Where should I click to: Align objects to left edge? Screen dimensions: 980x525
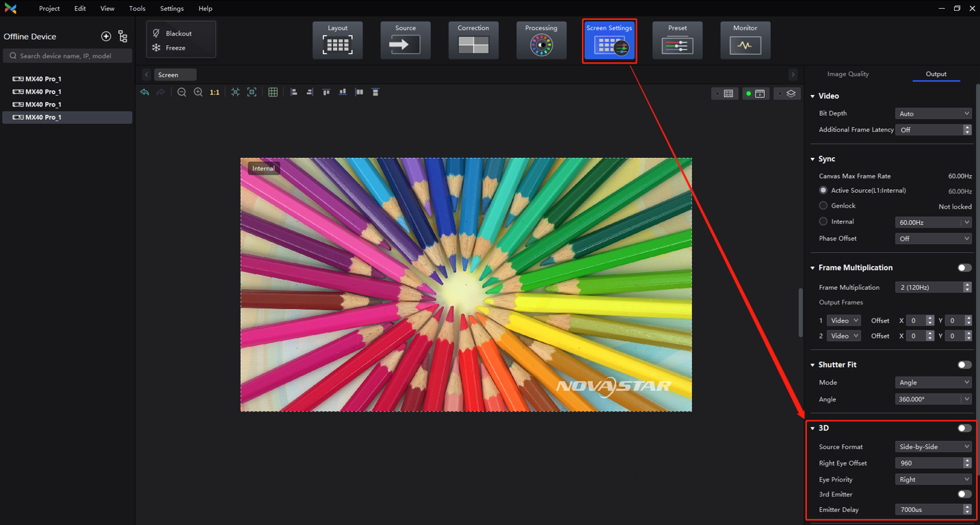(293, 92)
